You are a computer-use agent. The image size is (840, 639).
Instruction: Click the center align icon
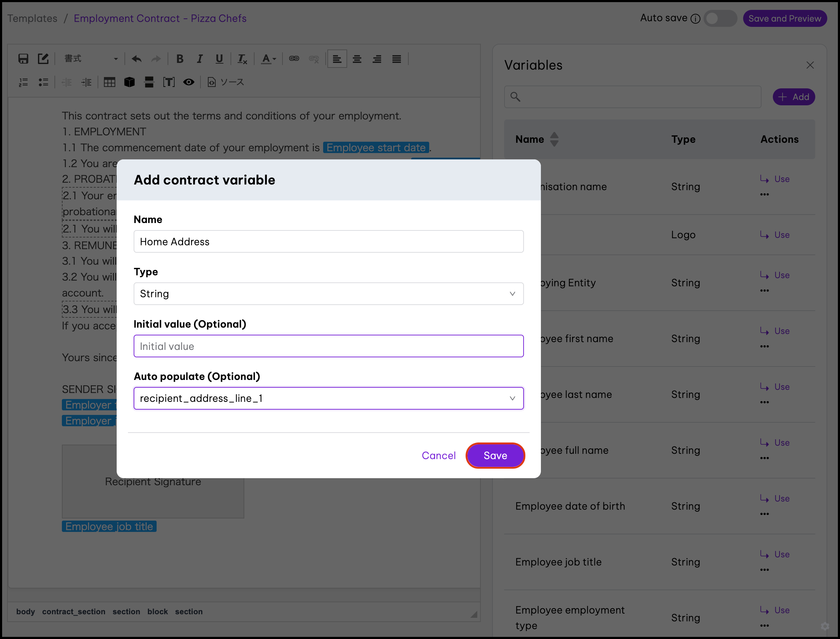pos(357,59)
